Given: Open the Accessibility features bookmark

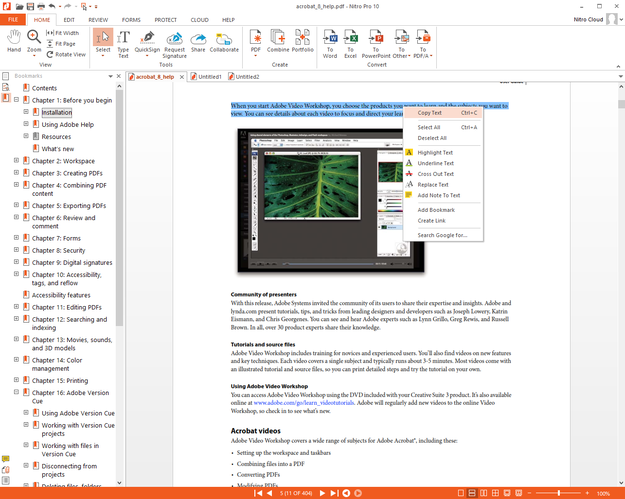Looking at the screenshot, I should pyautogui.click(x=61, y=295).
